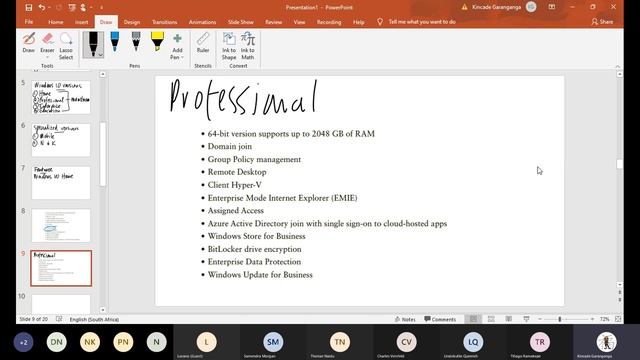Click zoom in plus button
The width and height of the screenshot is (640, 360).
[x=592, y=319]
